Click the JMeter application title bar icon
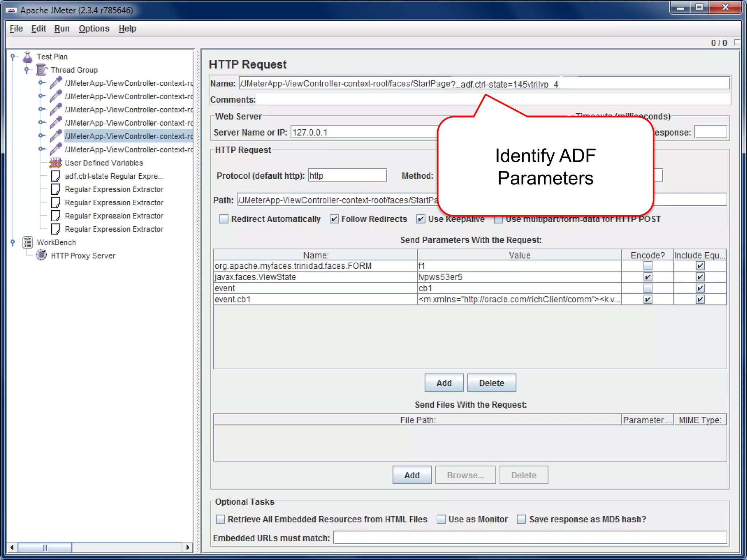The height and width of the screenshot is (560, 747). [11, 10]
